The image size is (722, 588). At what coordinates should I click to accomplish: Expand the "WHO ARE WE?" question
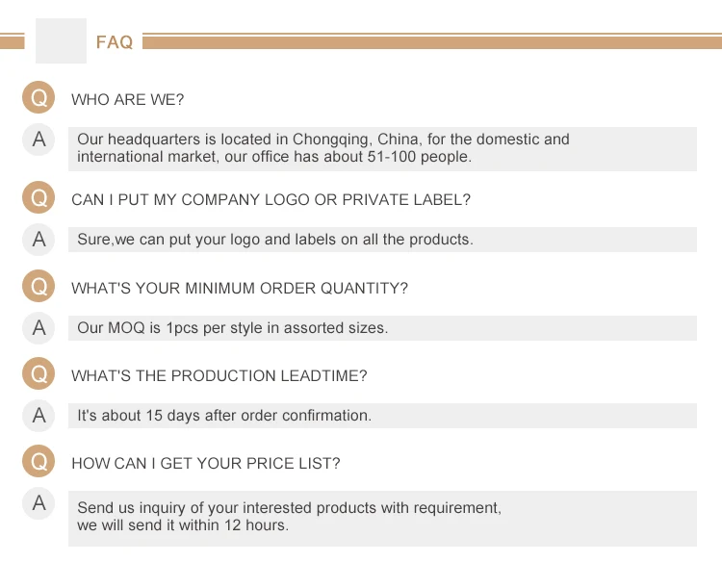[x=127, y=100]
